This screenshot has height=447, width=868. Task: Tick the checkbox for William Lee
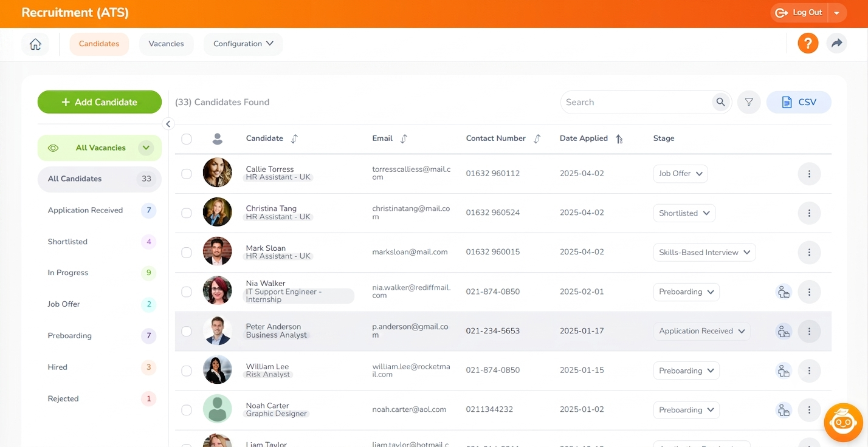(187, 371)
